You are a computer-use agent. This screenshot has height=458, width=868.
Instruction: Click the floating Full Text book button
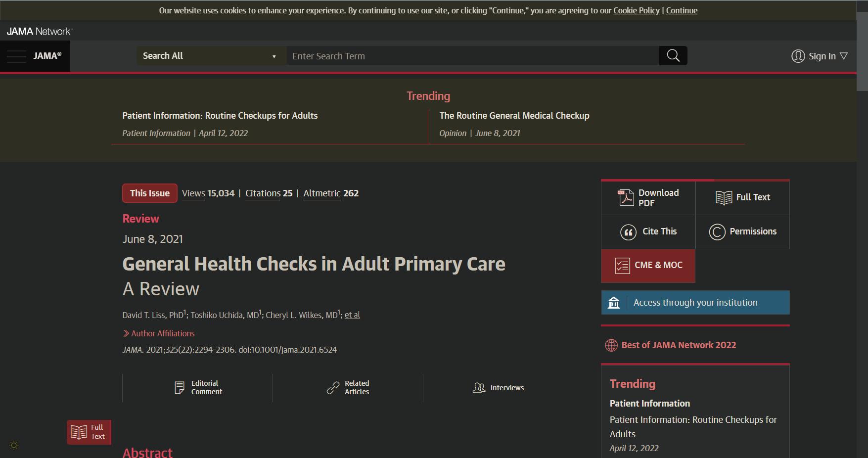[x=89, y=432]
